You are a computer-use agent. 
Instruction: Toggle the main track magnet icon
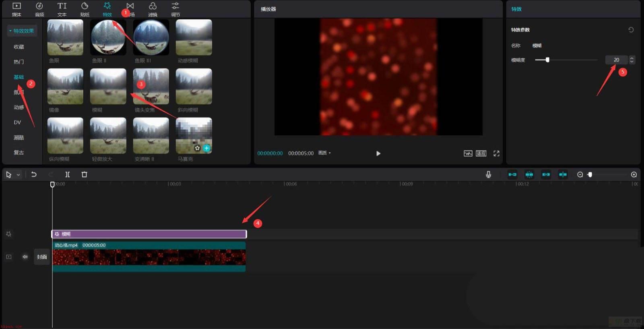pyautogui.click(x=512, y=174)
